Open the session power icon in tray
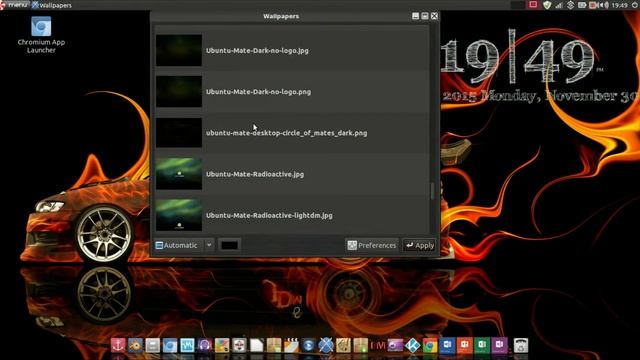 (x=635, y=5)
